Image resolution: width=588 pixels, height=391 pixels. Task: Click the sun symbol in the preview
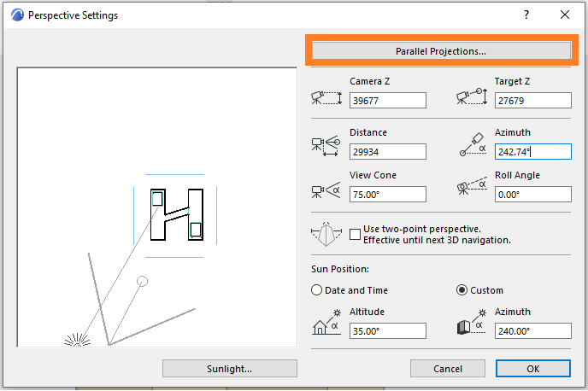[78, 341]
